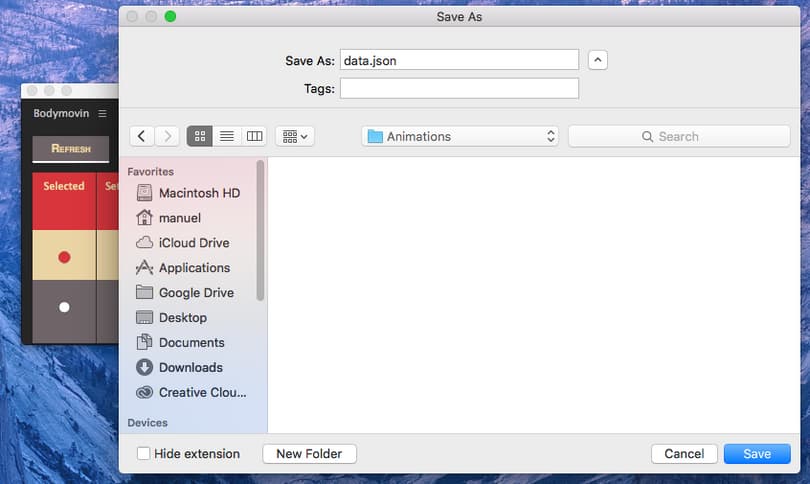Viewport: 810px width, 484px height.
Task: Click the Save As filename field
Action: [459, 60]
